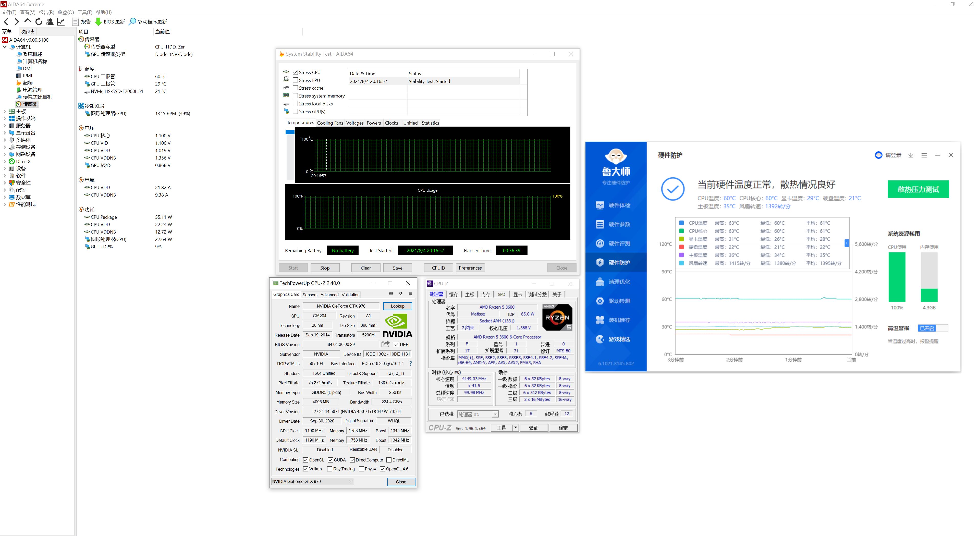The image size is (980, 536).
Task: Click the Ludashi chart side collapse handle
Action: 847,243
